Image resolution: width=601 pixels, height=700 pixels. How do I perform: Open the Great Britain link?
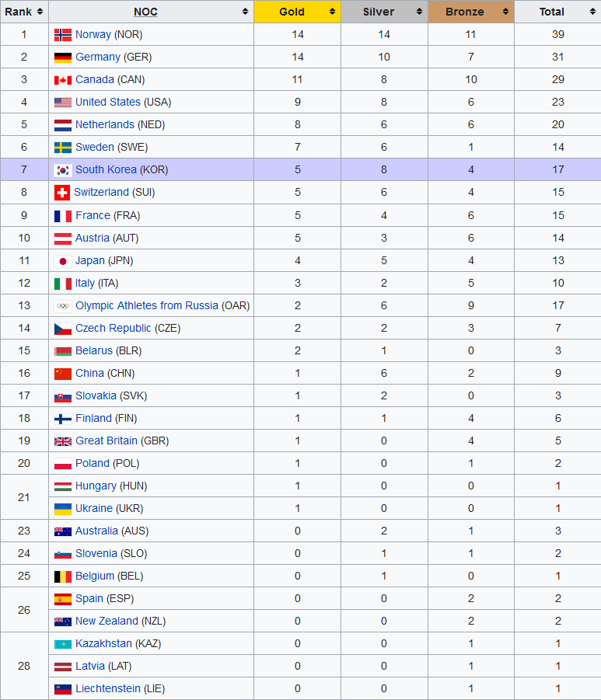pyautogui.click(x=107, y=441)
